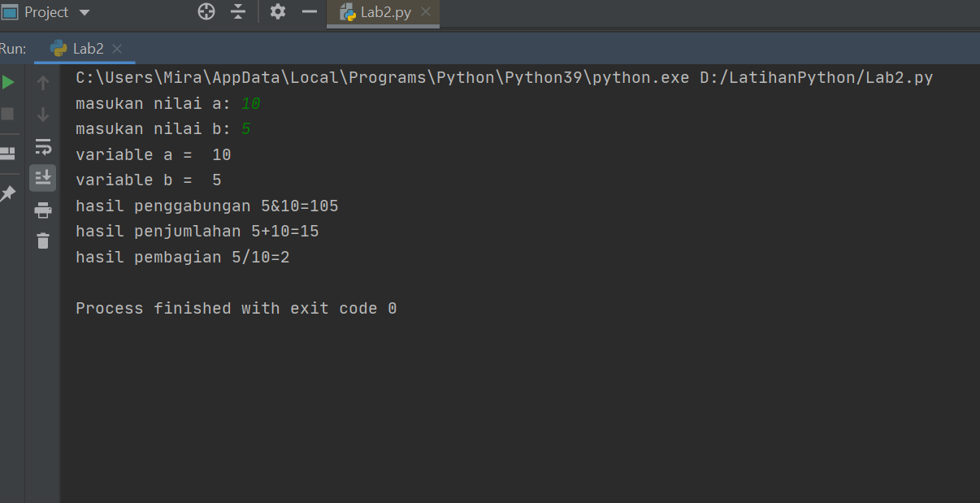Image resolution: width=980 pixels, height=503 pixels.
Task: Open the console print dialog
Action: pyautogui.click(x=42, y=210)
